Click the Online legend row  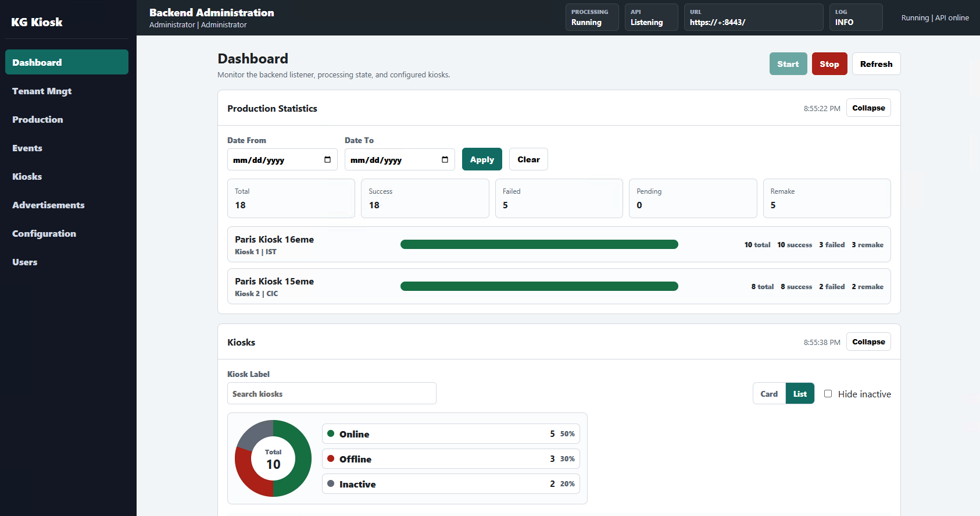tap(451, 434)
